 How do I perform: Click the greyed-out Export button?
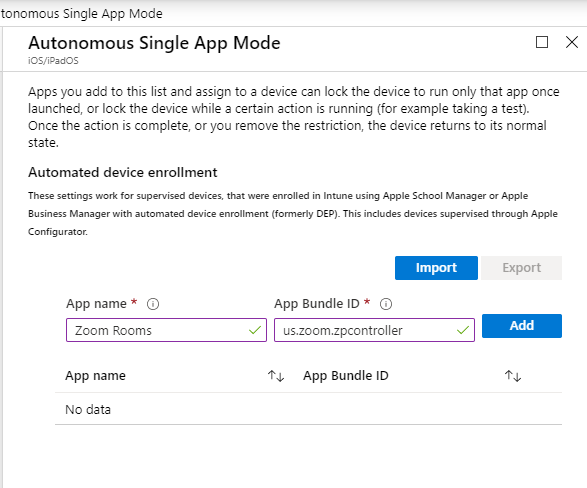(x=521, y=268)
